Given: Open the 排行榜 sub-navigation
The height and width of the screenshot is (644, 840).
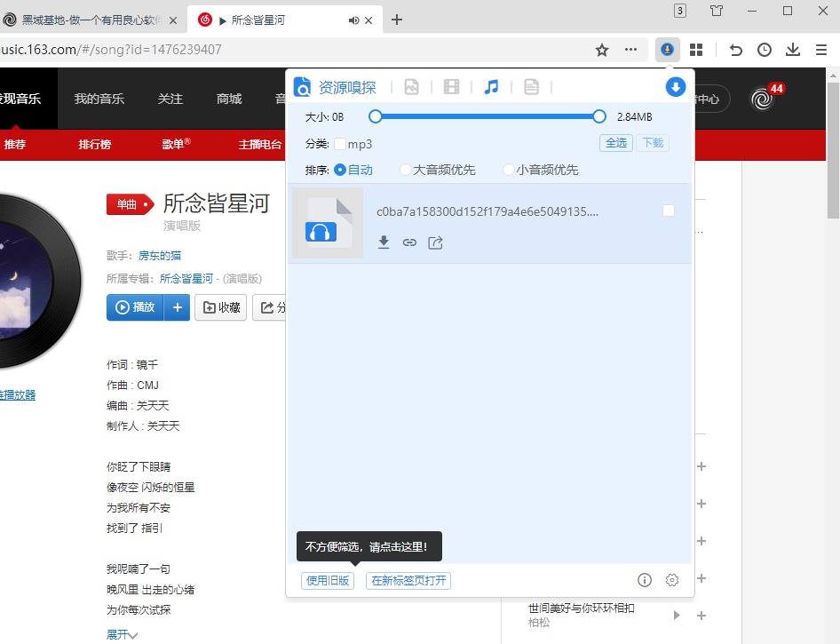Looking at the screenshot, I should tap(95, 144).
